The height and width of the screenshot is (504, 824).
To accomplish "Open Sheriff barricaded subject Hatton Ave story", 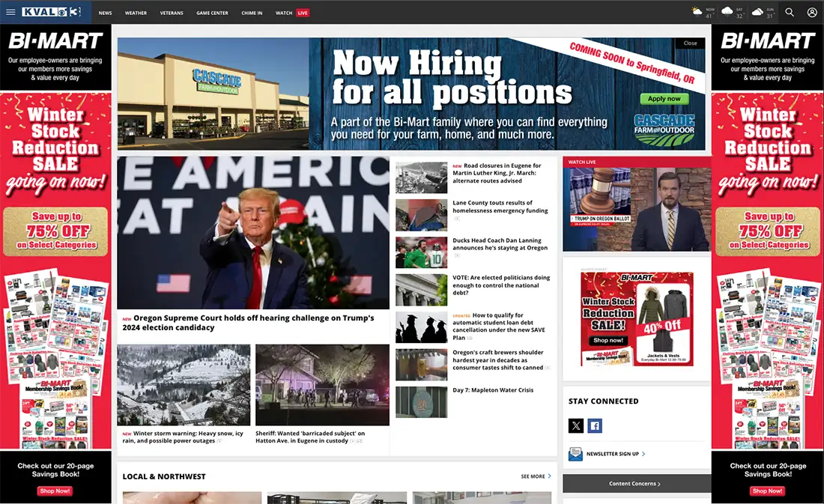I will [x=310, y=437].
